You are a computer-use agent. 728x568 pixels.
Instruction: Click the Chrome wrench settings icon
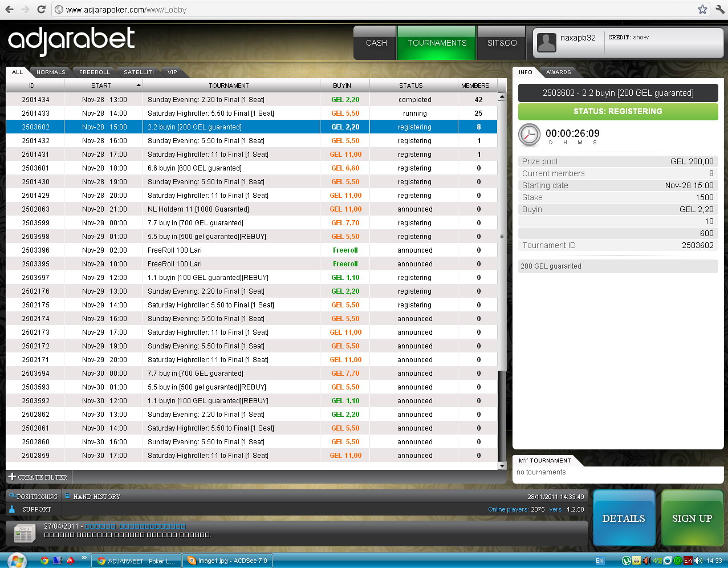pyautogui.click(x=719, y=9)
